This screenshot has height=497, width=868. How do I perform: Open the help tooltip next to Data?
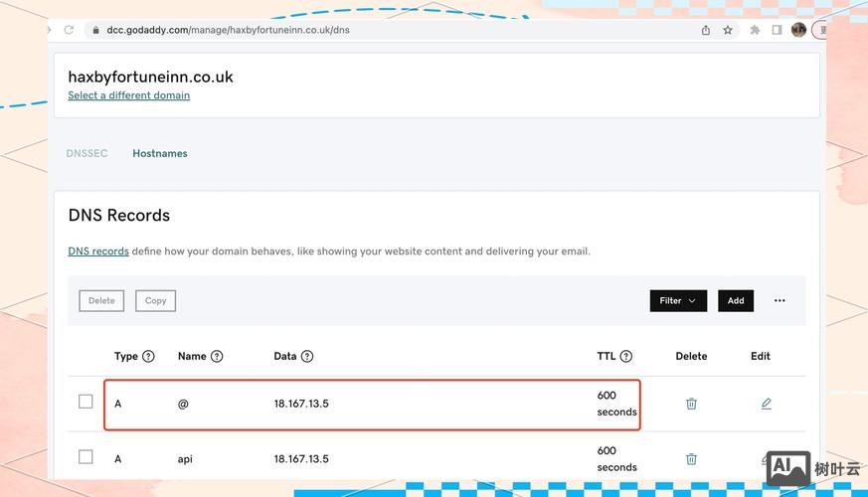pos(307,356)
